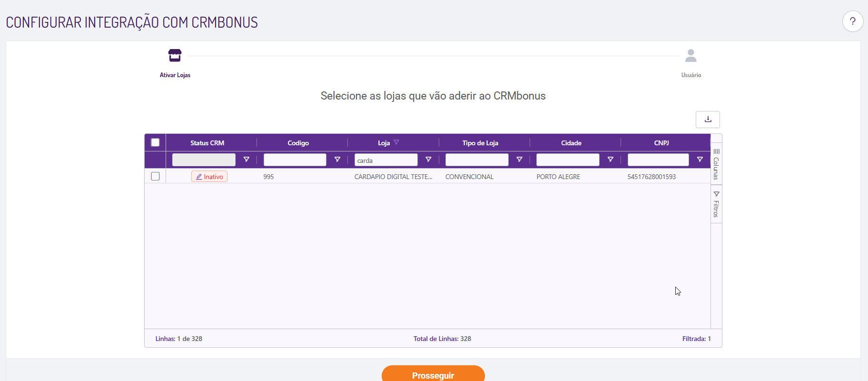Screen dimensions: 868x381
Task: Click the Status CRM filter input
Action: coord(204,160)
